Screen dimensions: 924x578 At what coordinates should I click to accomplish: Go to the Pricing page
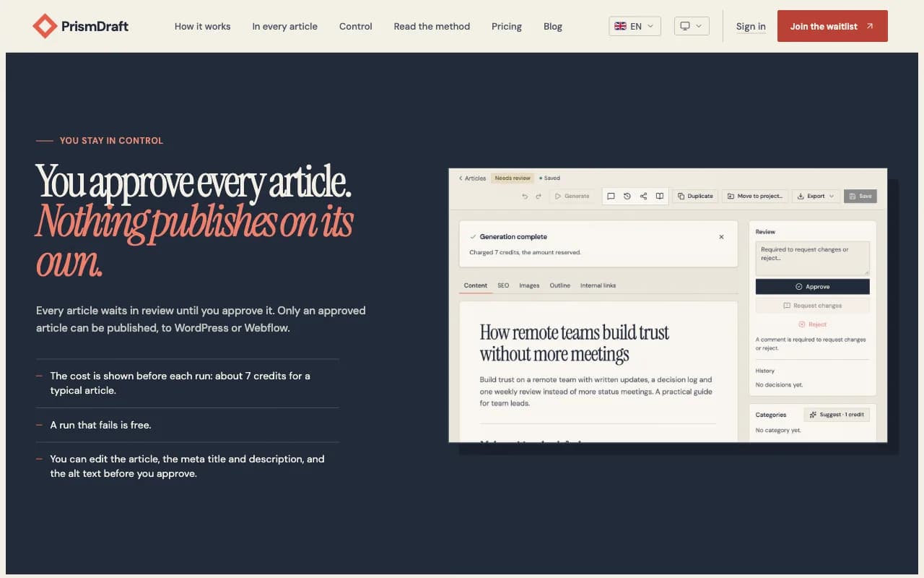[507, 26]
